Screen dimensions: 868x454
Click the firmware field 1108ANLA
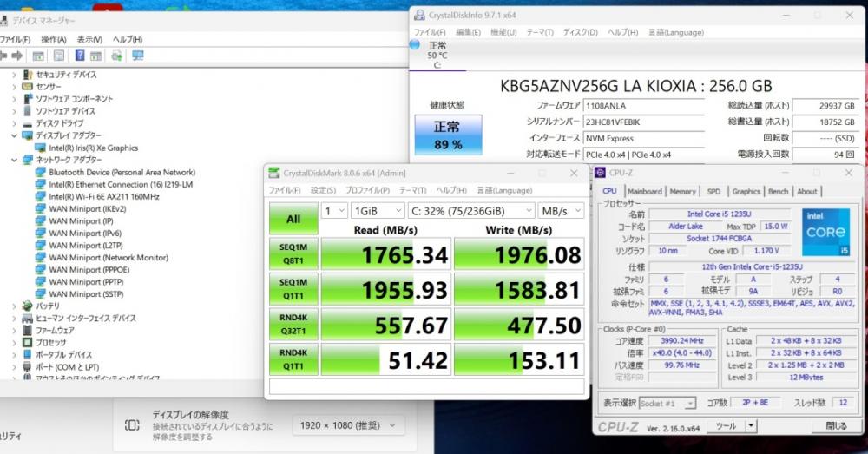pos(643,106)
